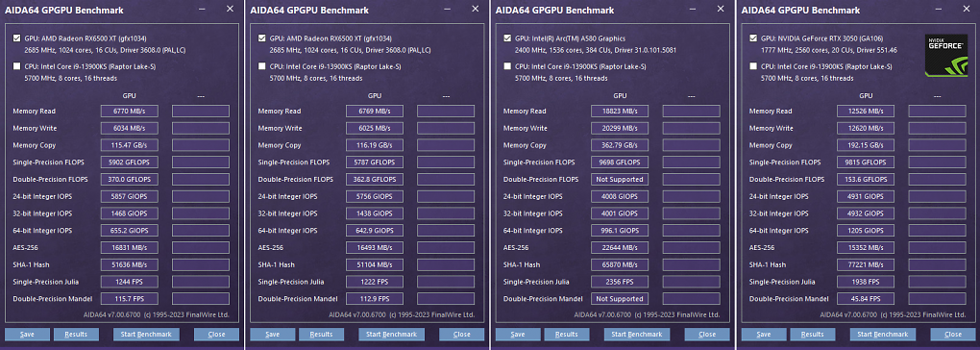This screenshot has height=350, width=980.
Task: Start Benchmark for the RTX 3050 GPU
Action: click(883, 335)
